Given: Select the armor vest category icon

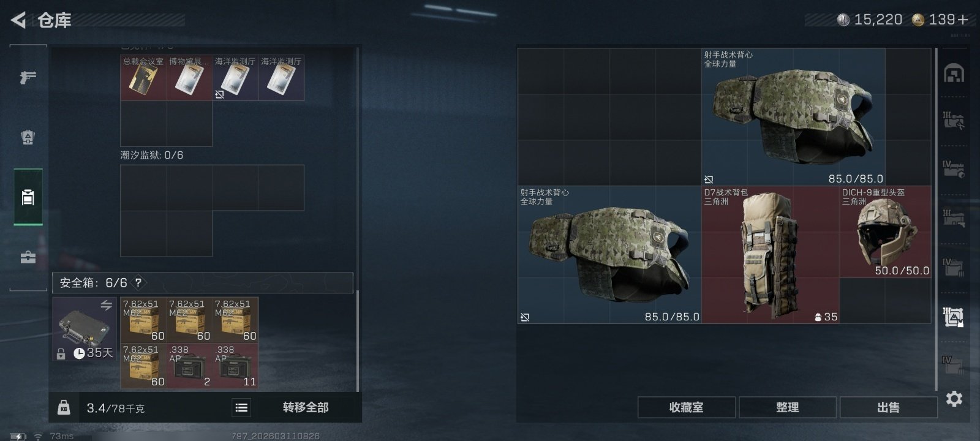Looking at the screenshot, I should pos(28,137).
